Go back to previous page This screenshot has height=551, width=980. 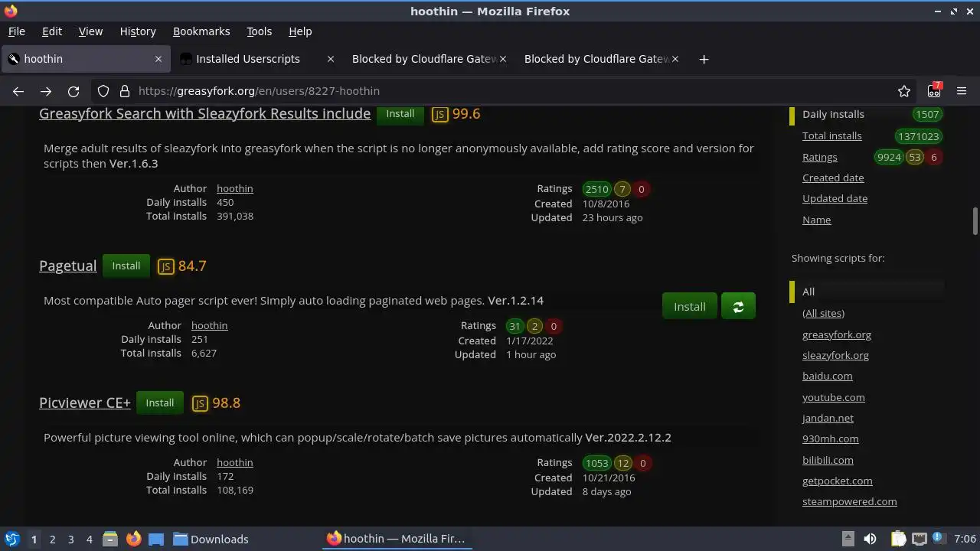tap(18, 91)
